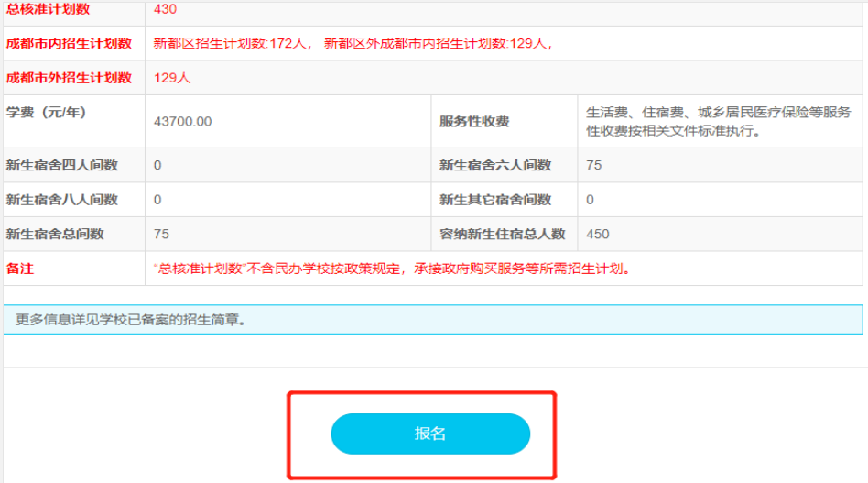Select the tuition value 43700.00
Viewport: 868px width, 483px height.
183,121
